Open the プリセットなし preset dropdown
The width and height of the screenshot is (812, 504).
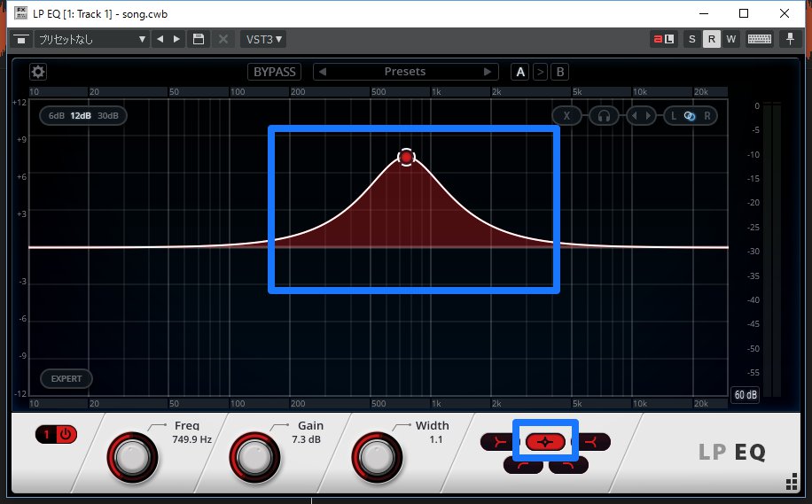point(91,39)
